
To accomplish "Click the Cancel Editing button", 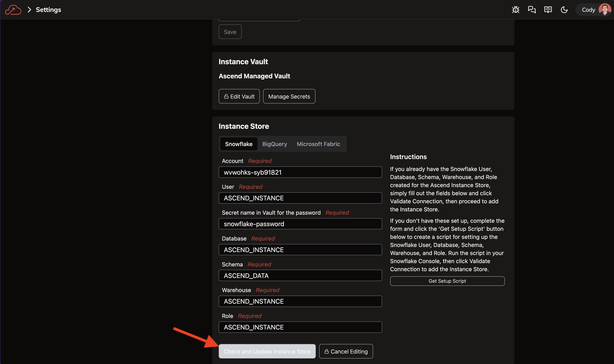I will [346, 352].
